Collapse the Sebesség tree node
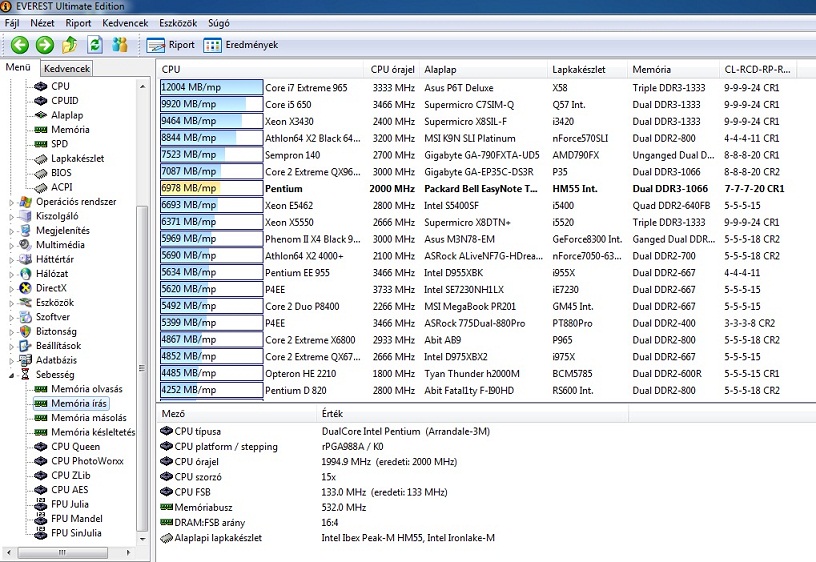This screenshot has width=816, height=562. coord(11,375)
